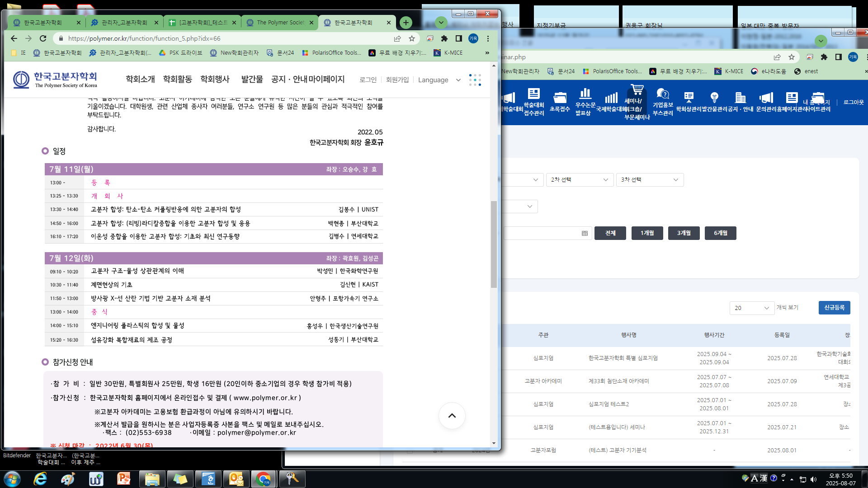This screenshot has height=488, width=868.
Task: Switch to 관리자_고분자학회 tab
Action: (124, 22)
